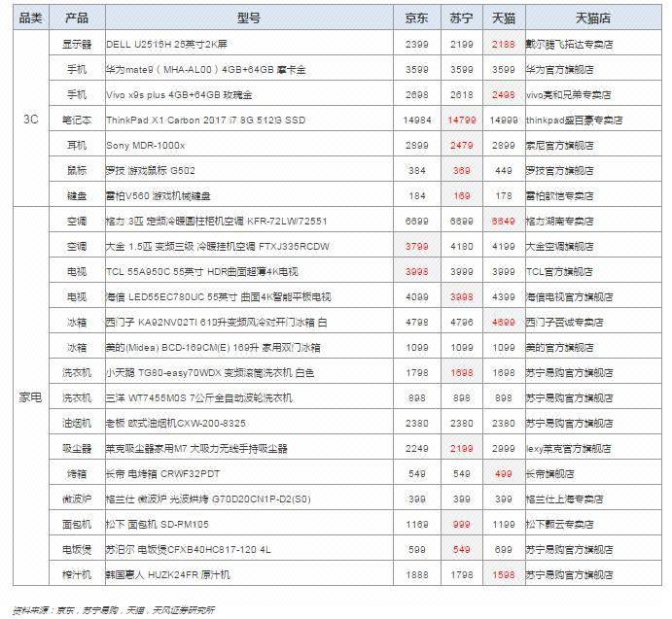Click the lexy莱克官方旗舰店 store cell
This screenshot has width=672, height=619.
(x=593, y=449)
